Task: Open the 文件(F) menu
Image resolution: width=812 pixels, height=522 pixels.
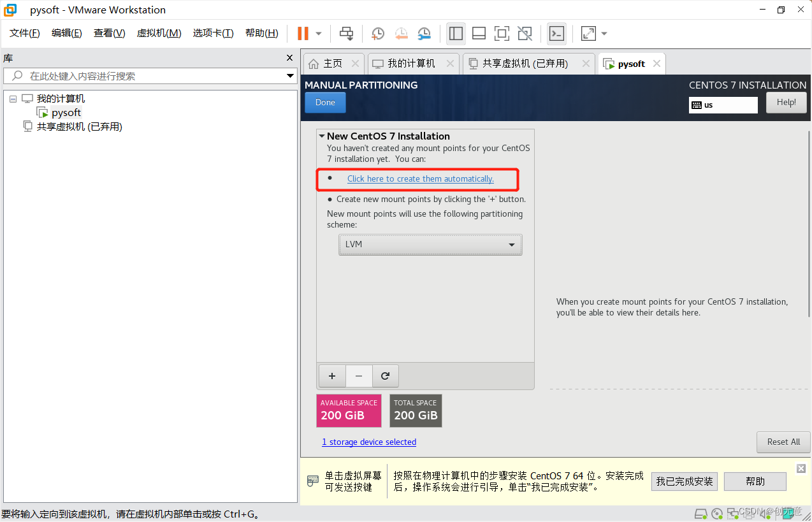Action: click(x=25, y=33)
